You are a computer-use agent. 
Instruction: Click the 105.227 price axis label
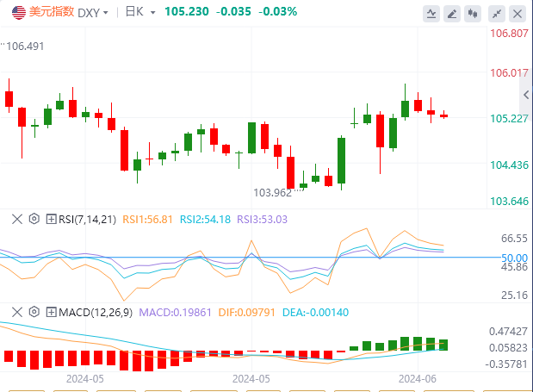point(509,119)
